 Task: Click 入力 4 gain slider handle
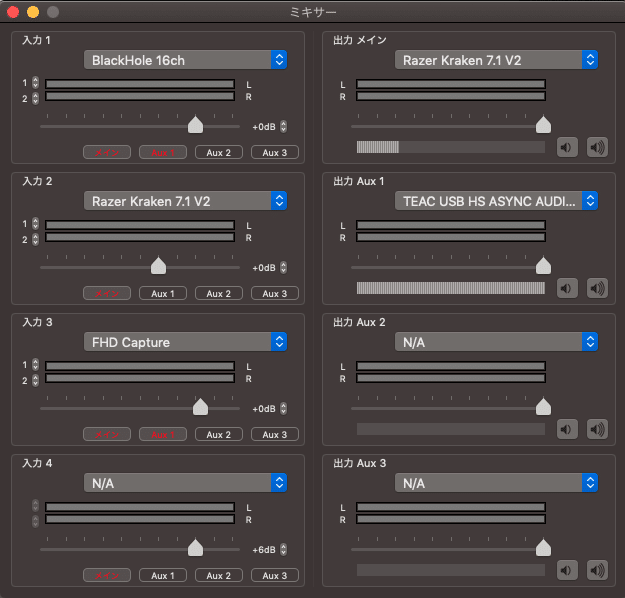pos(195,548)
